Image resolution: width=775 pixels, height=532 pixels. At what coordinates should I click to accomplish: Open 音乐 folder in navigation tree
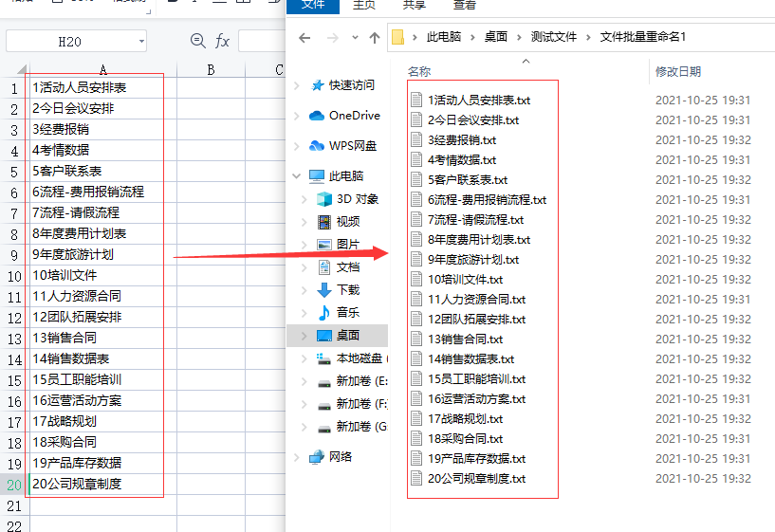click(348, 313)
